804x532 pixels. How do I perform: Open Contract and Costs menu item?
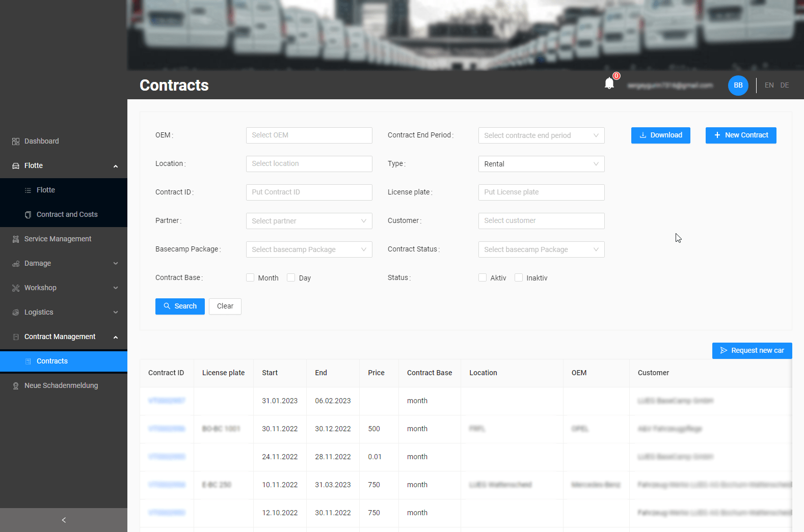[x=64, y=214]
